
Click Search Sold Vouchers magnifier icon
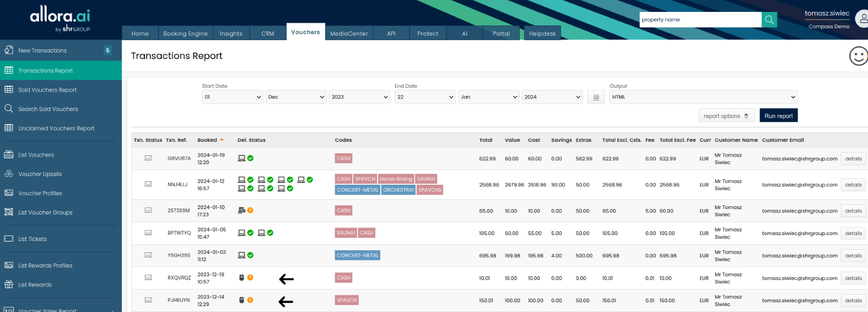click(x=9, y=108)
